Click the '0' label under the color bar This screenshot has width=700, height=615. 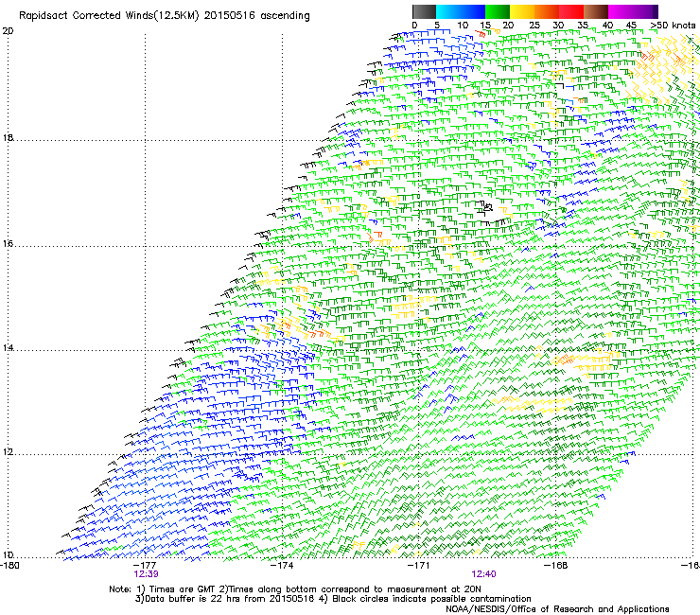pyautogui.click(x=414, y=26)
